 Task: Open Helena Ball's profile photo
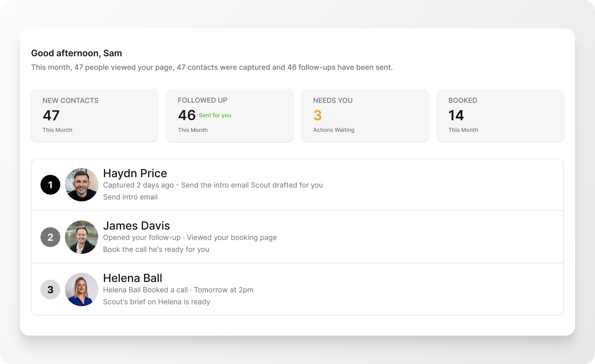82,290
